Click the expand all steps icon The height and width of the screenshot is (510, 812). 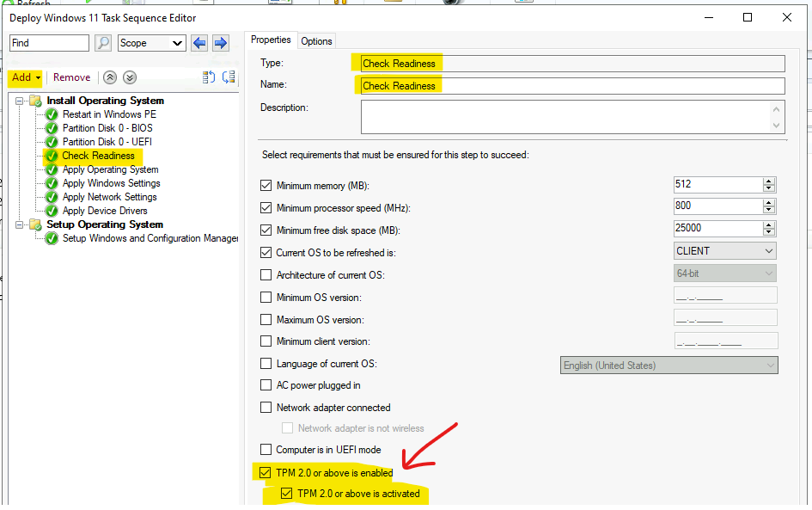[209, 77]
